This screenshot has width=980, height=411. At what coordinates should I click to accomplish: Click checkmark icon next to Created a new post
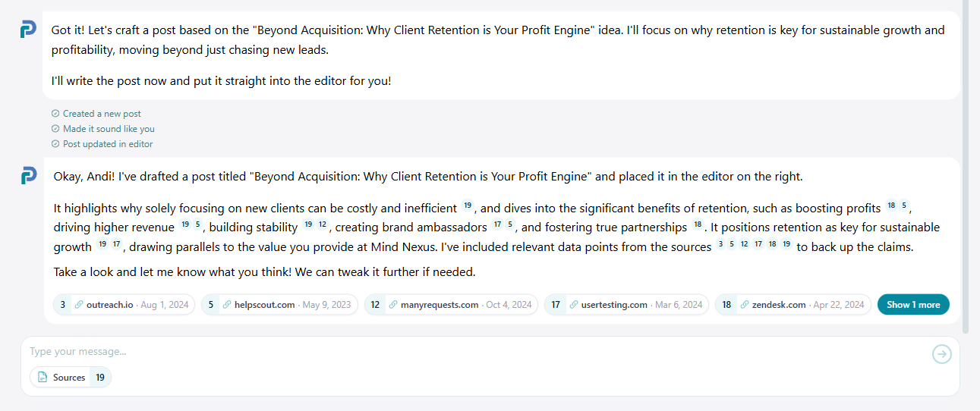[x=55, y=114]
